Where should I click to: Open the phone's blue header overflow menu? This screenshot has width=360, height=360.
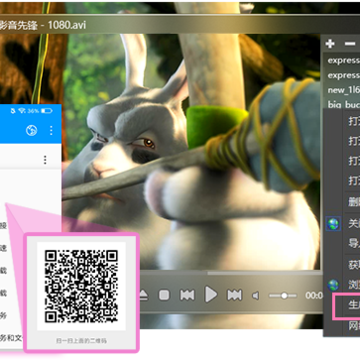pyautogui.click(x=51, y=130)
